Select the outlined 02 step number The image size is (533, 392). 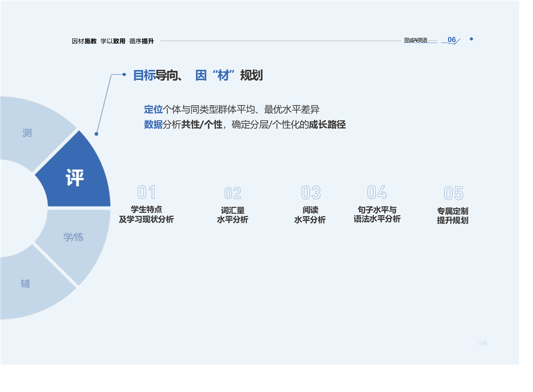[x=233, y=193]
